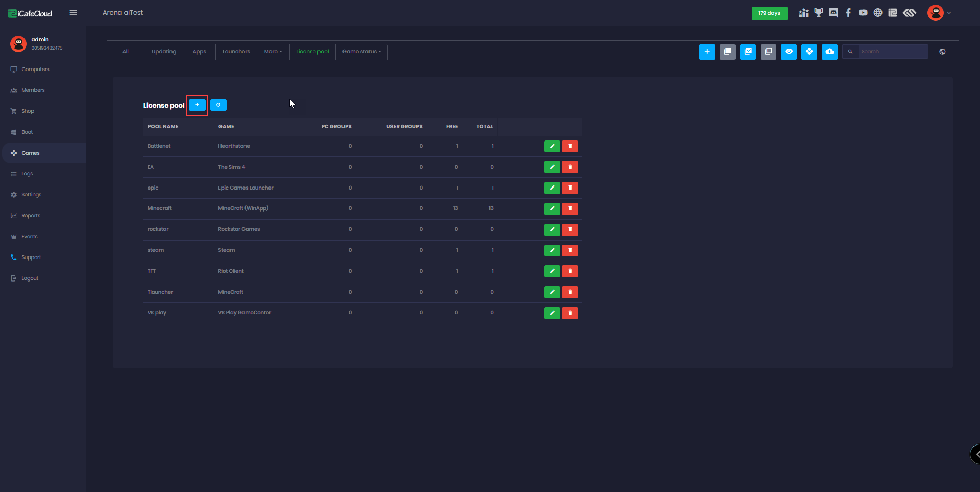Click the Facebook icon in header
980x492 pixels.
[x=848, y=13]
